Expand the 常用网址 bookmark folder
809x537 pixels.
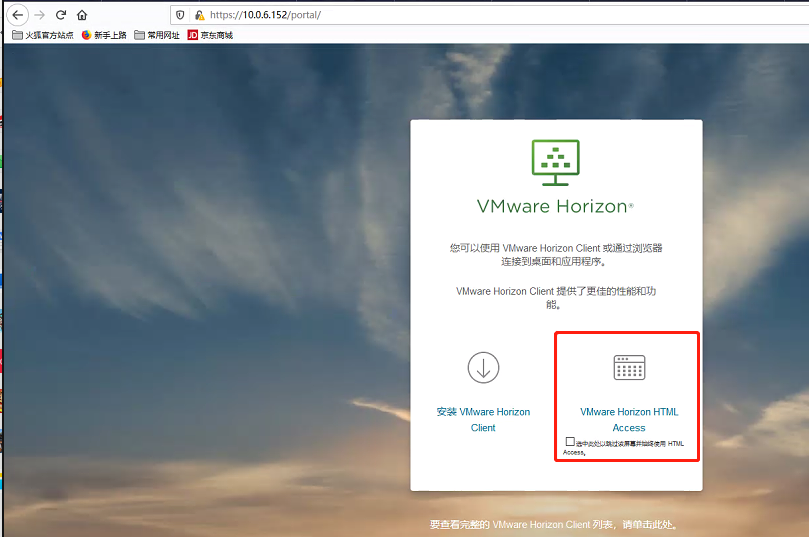(x=157, y=35)
